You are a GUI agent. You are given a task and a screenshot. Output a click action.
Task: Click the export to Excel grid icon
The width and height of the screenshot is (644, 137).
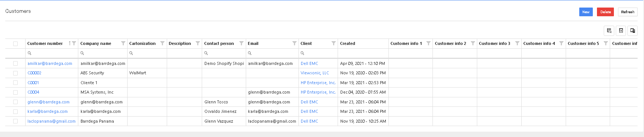[609, 31]
